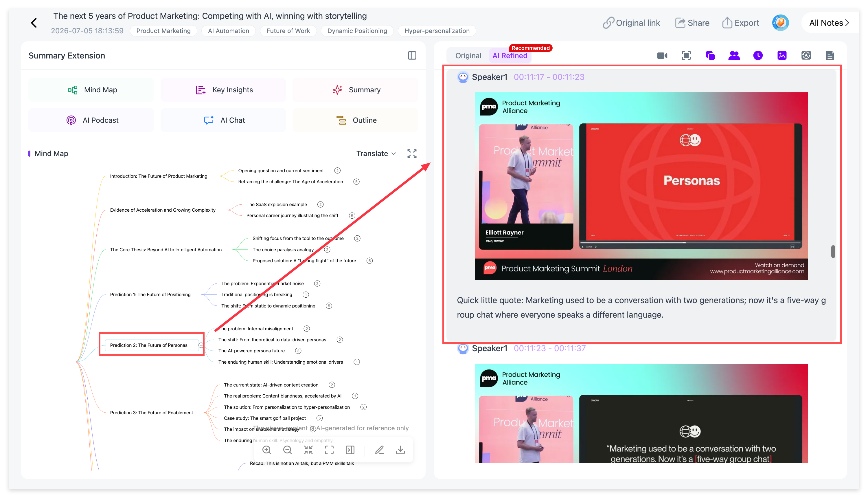Screen dimensions: 868x498
Task: Select 'Prediction 3: The Future of Enablement' node
Action: [151, 413]
